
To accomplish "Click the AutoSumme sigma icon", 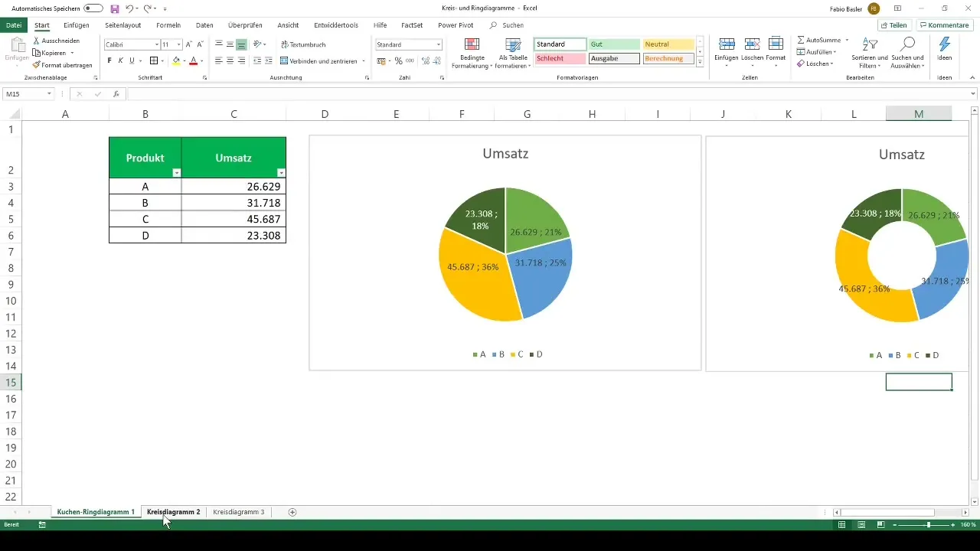I will pyautogui.click(x=801, y=39).
